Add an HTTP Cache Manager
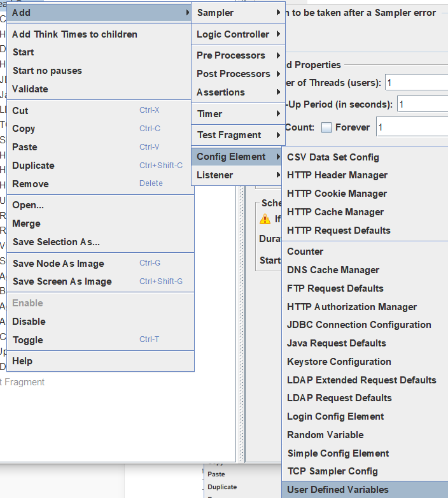The image size is (448, 498). 365,212
